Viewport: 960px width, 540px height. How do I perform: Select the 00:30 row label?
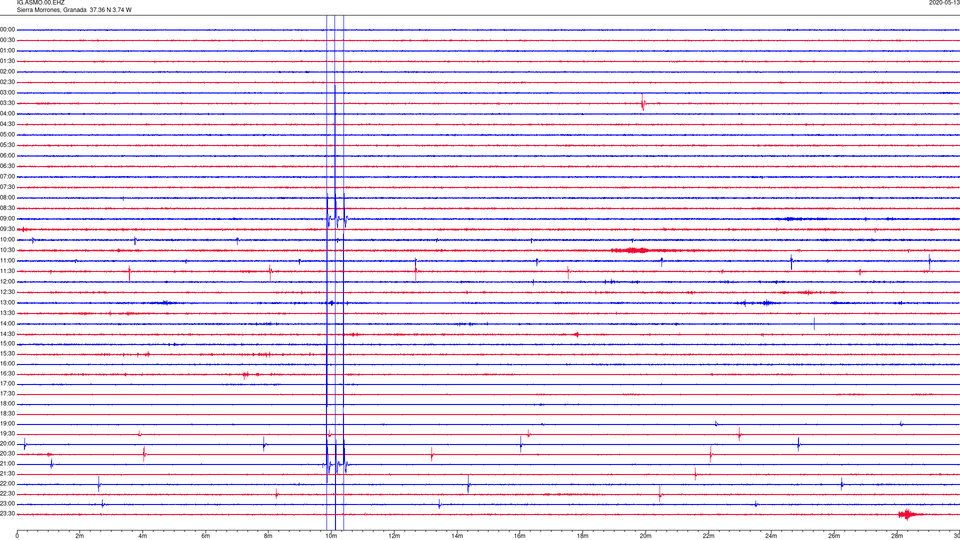(x=7, y=40)
